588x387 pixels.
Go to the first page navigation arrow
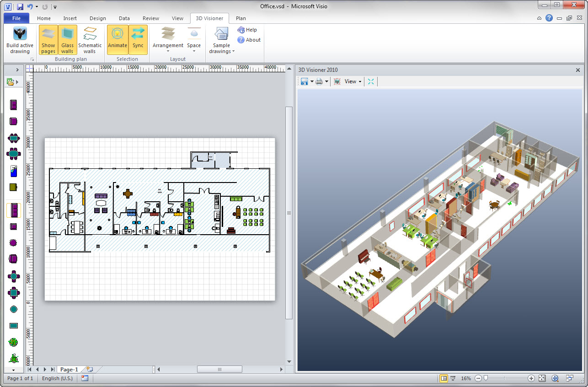click(x=30, y=369)
